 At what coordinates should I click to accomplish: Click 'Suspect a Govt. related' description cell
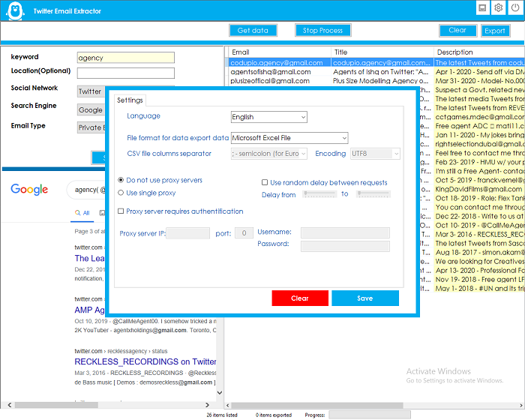point(479,90)
